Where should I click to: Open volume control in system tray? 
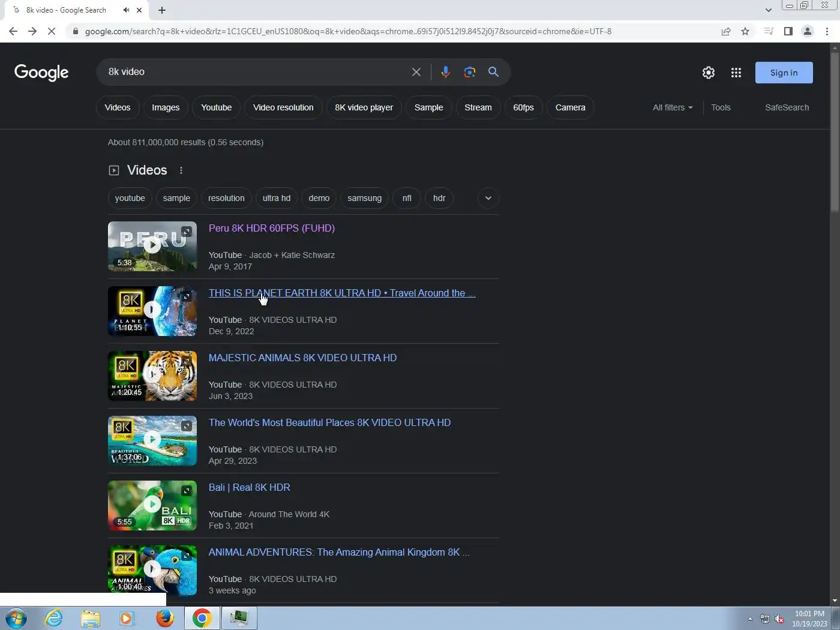click(779, 619)
